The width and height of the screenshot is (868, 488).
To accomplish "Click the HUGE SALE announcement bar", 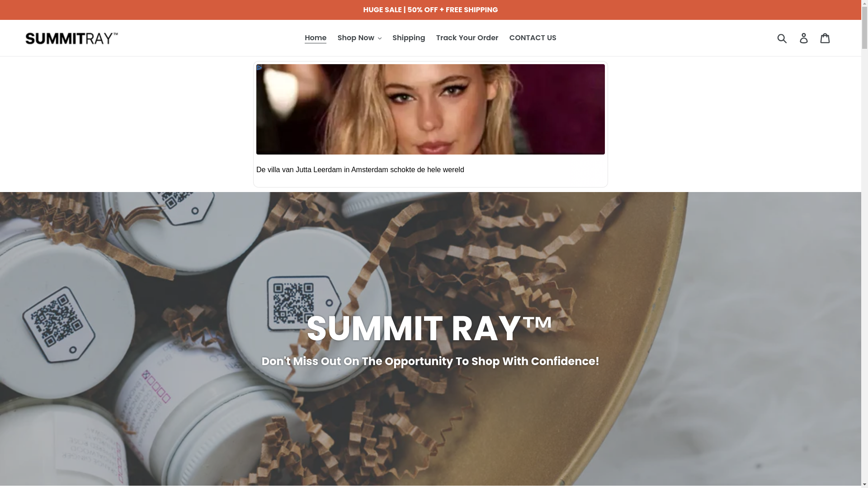I will tap(430, 10).
